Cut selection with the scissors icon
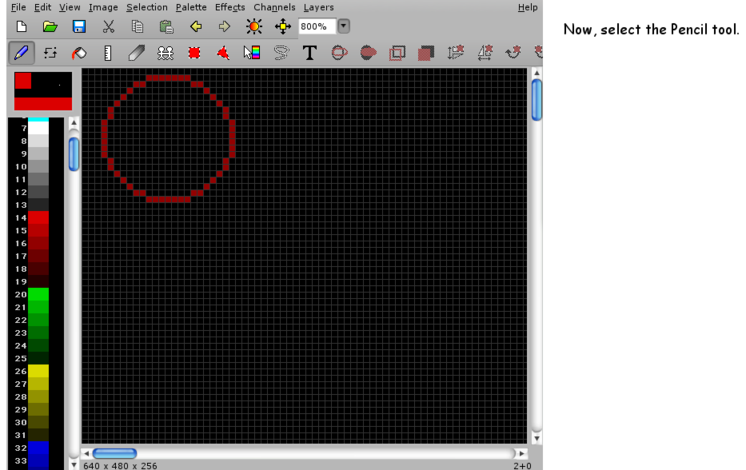Image resolution: width=746 pixels, height=470 pixels. pyautogui.click(x=108, y=26)
